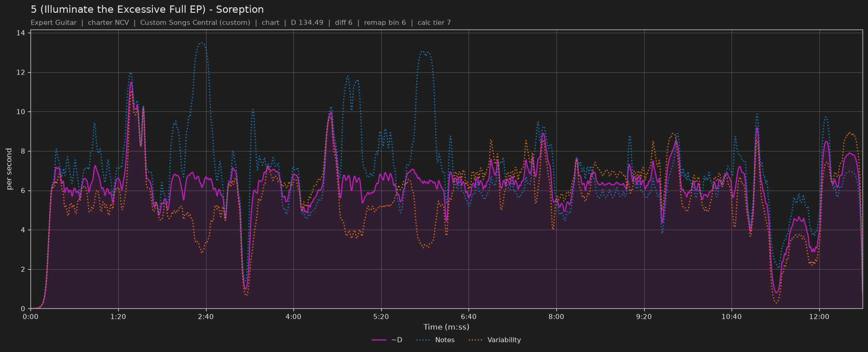The height and width of the screenshot is (352, 868).
Task: Click the 2 y-axis tick label
Action: [x=23, y=269]
